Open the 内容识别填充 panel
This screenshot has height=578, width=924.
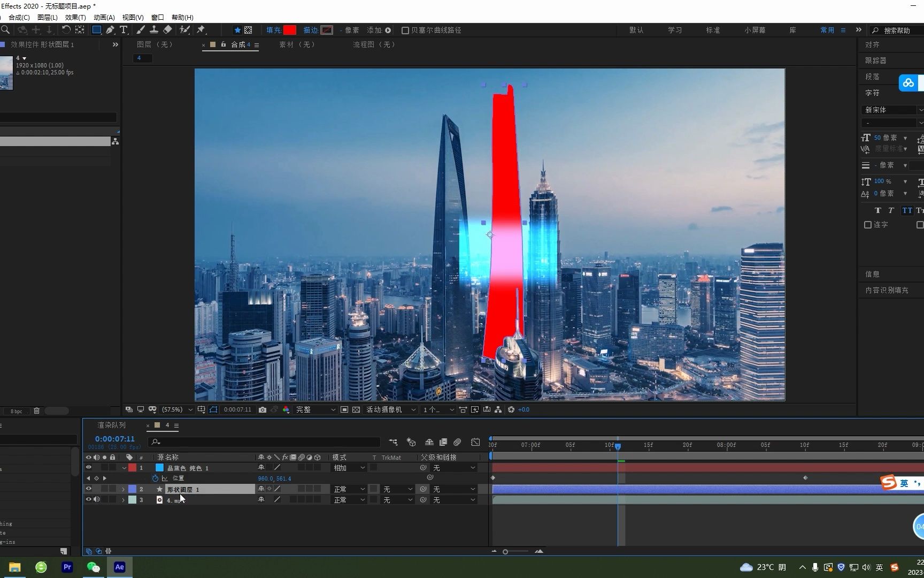[x=887, y=290]
